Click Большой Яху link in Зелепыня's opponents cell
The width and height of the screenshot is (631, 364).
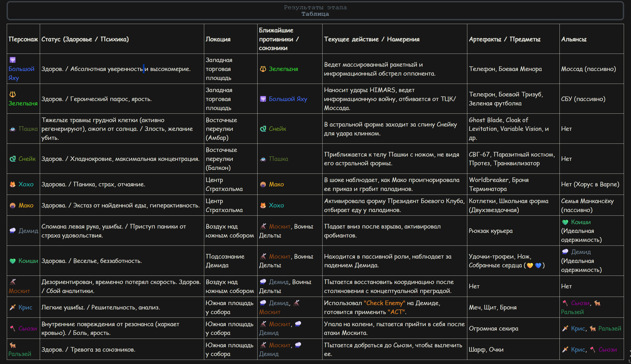(288, 99)
